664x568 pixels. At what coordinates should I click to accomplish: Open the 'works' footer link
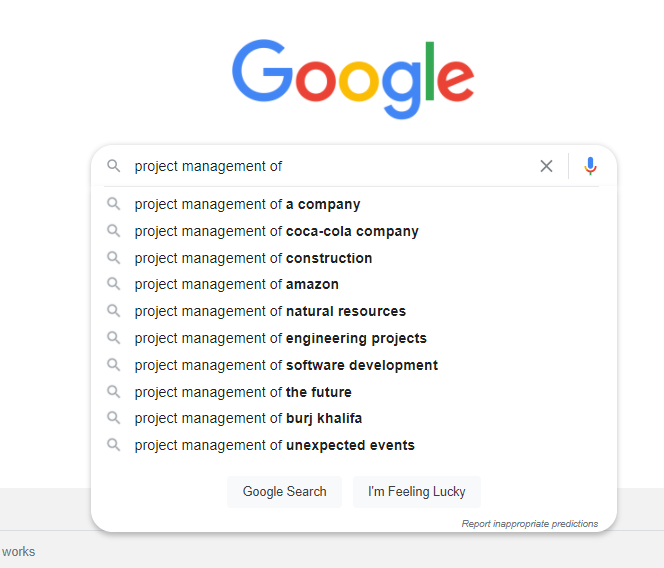18,551
